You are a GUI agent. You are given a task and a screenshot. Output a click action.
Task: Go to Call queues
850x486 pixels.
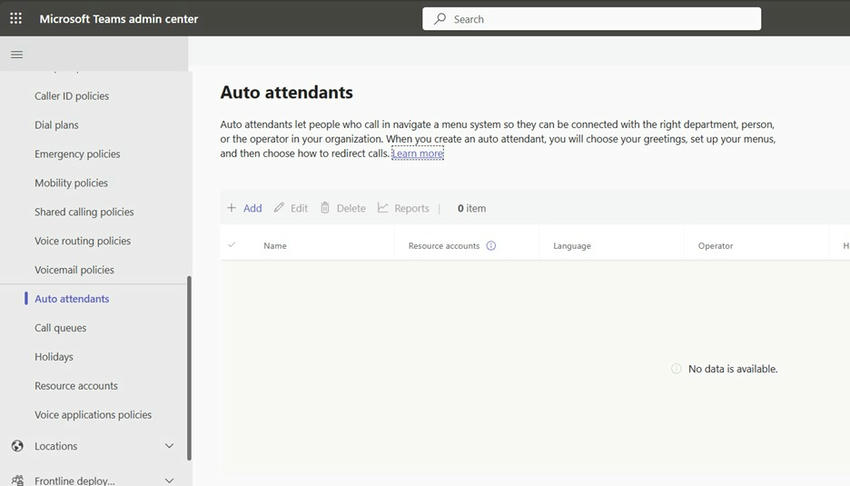click(60, 328)
